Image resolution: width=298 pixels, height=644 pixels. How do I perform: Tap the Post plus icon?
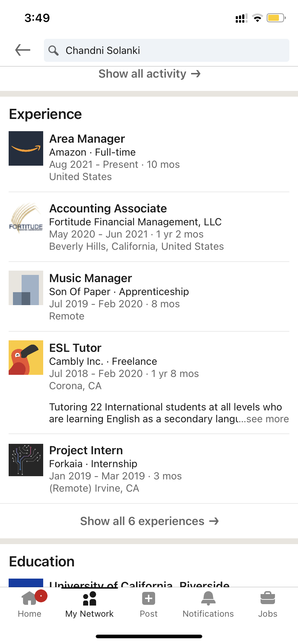(x=149, y=599)
